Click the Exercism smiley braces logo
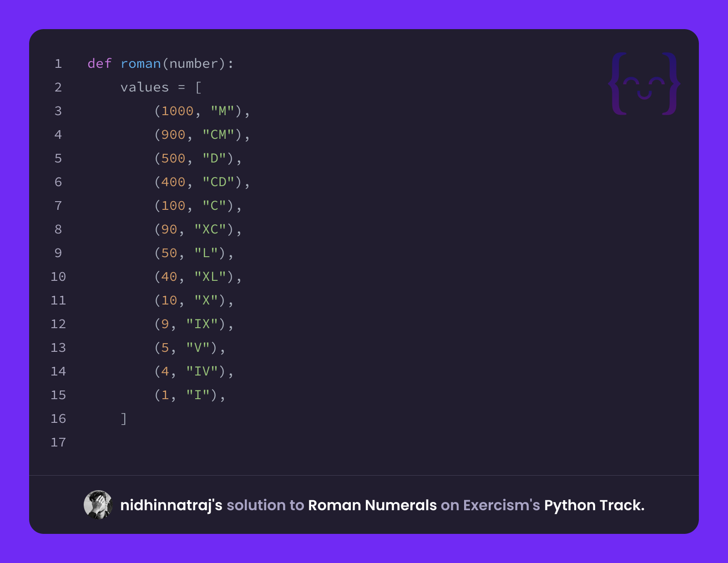Image resolution: width=728 pixels, height=563 pixels. [644, 84]
